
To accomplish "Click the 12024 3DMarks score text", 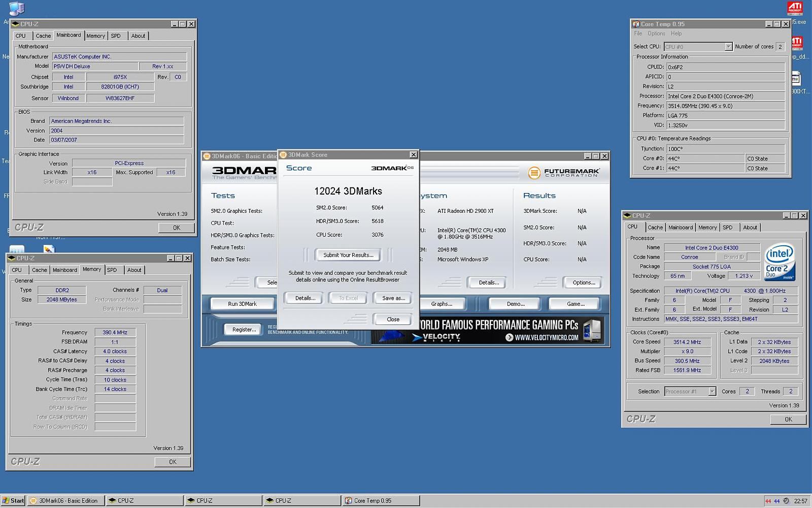I will 348,191.
